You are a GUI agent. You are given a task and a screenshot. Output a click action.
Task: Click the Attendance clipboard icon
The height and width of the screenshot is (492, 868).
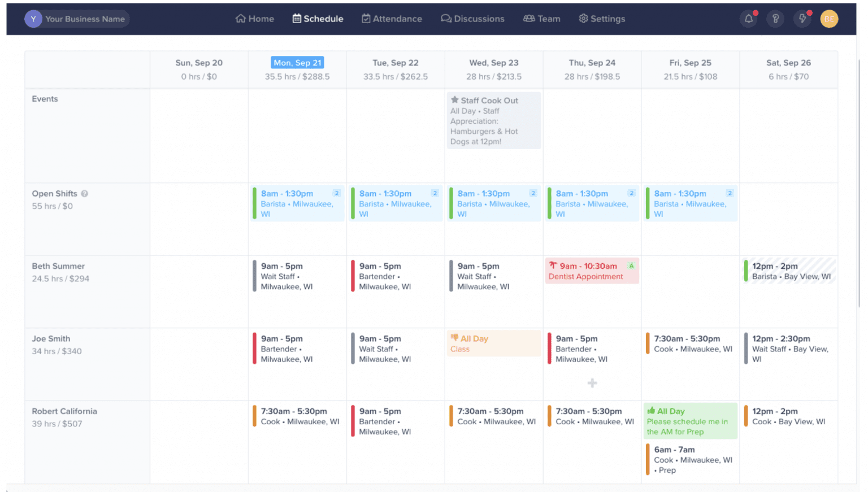click(365, 19)
